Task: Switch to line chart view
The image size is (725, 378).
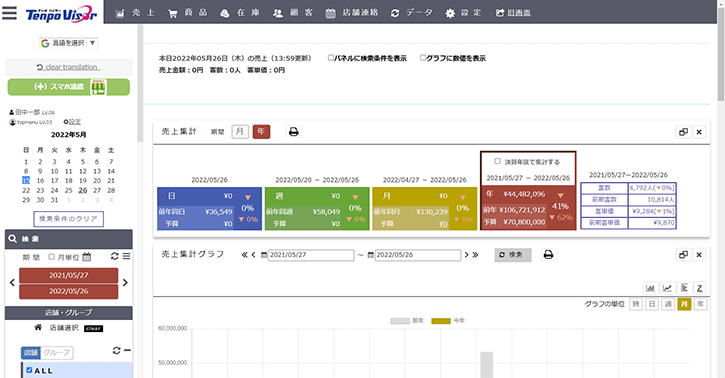Action: coord(667,288)
